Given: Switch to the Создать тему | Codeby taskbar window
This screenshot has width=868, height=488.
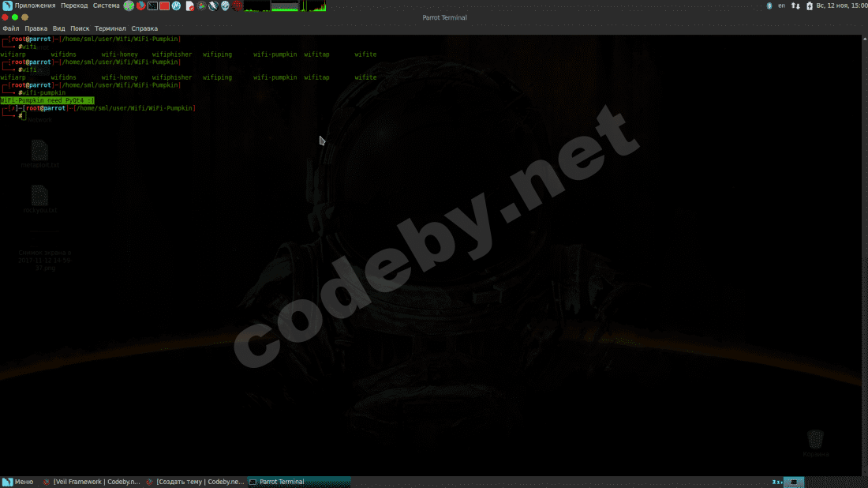Looking at the screenshot, I should click(195, 482).
